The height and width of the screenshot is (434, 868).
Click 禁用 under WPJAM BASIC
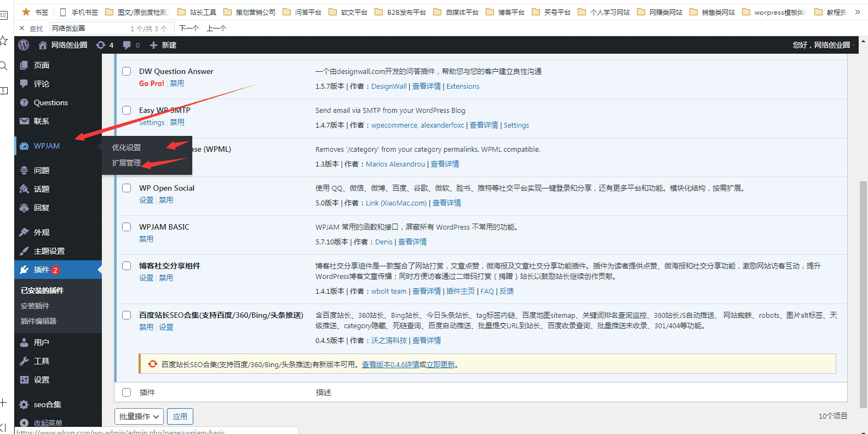click(146, 239)
